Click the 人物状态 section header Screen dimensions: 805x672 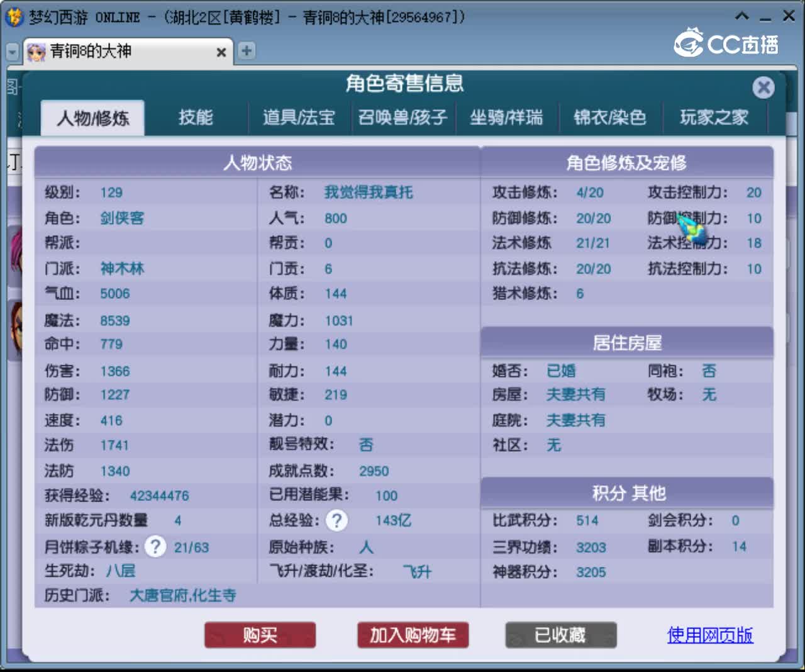click(x=257, y=163)
